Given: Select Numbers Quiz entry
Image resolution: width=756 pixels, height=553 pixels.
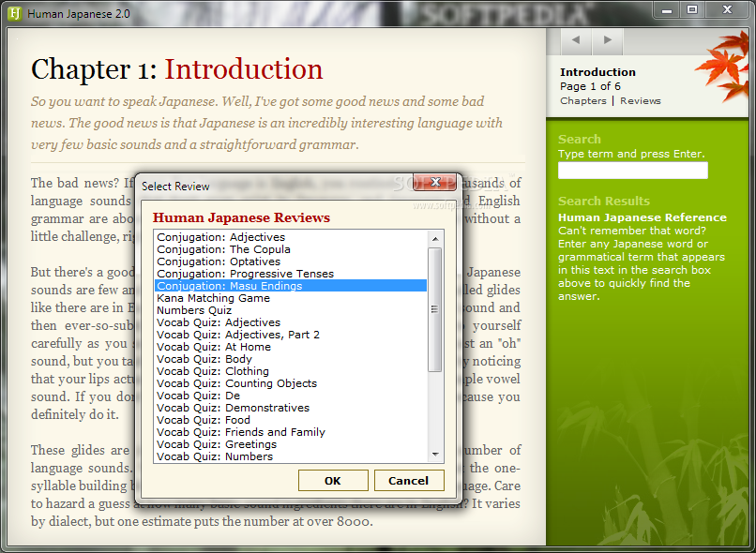Looking at the screenshot, I should click(291, 310).
